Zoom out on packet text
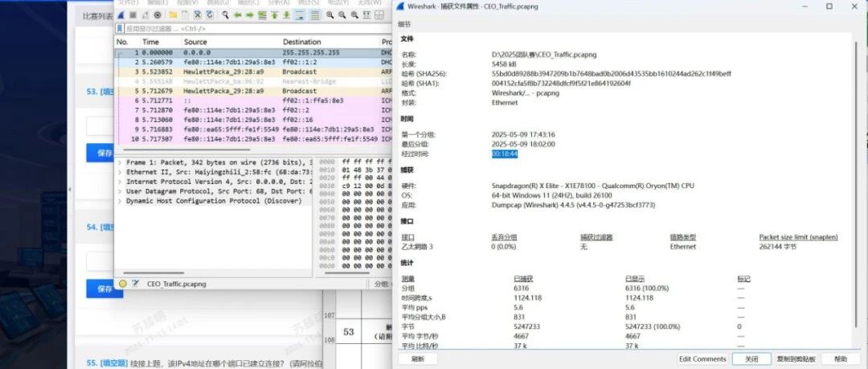 (342, 15)
